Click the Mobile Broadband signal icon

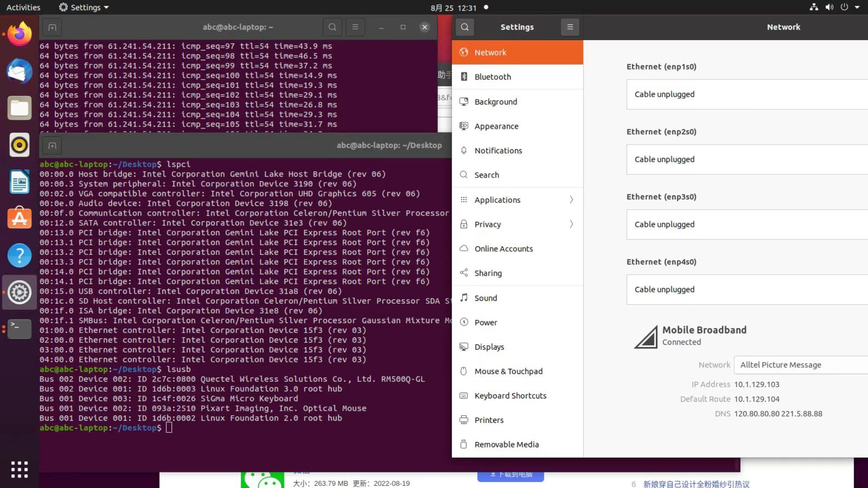click(x=646, y=337)
